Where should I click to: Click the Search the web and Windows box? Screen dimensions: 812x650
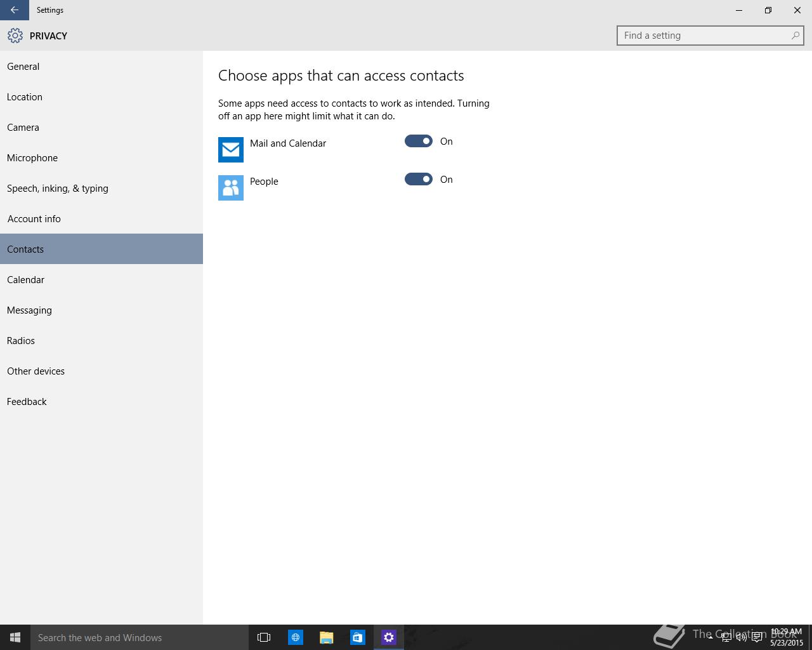[x=140, y=637]
